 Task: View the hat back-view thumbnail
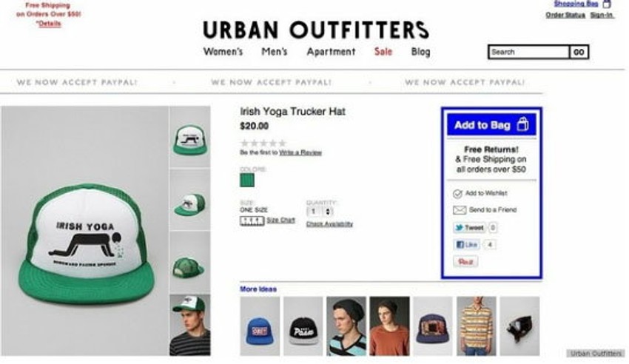189,263
